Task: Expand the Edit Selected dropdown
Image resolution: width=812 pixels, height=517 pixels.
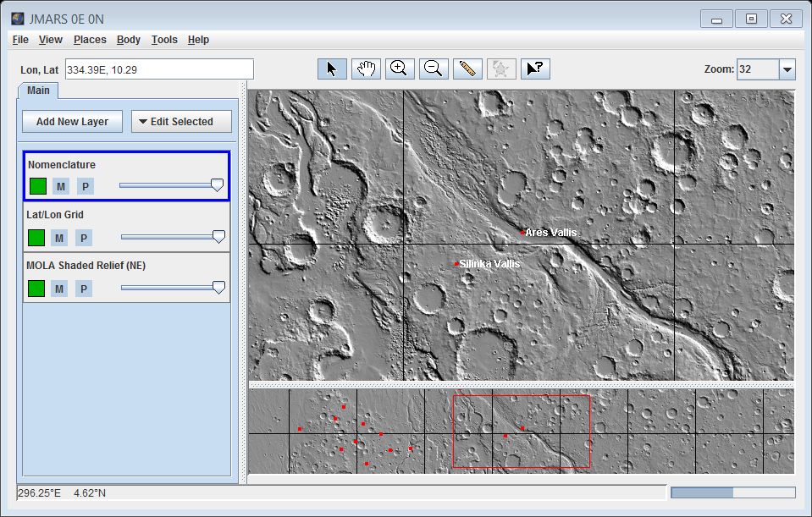Action: point(181,121)
